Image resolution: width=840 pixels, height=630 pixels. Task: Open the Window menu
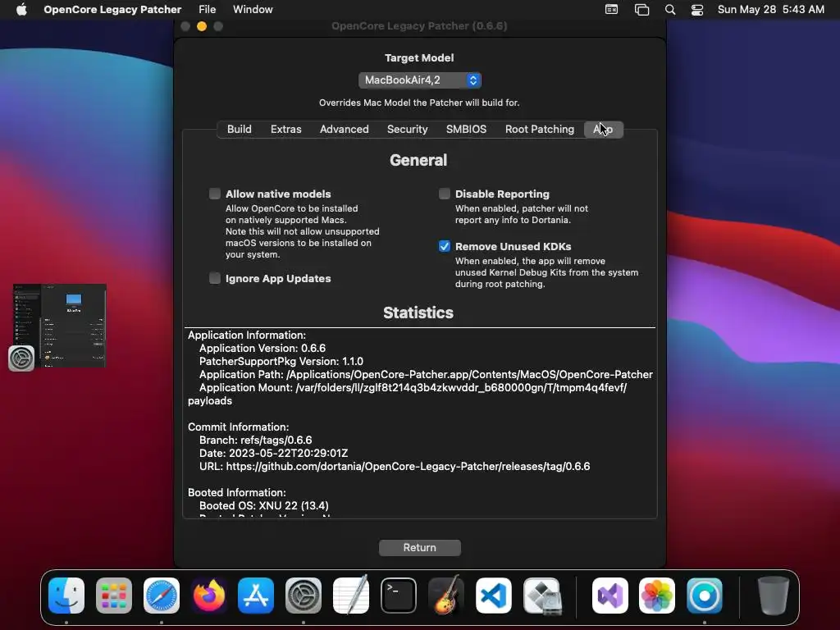(x=253, y=9)
